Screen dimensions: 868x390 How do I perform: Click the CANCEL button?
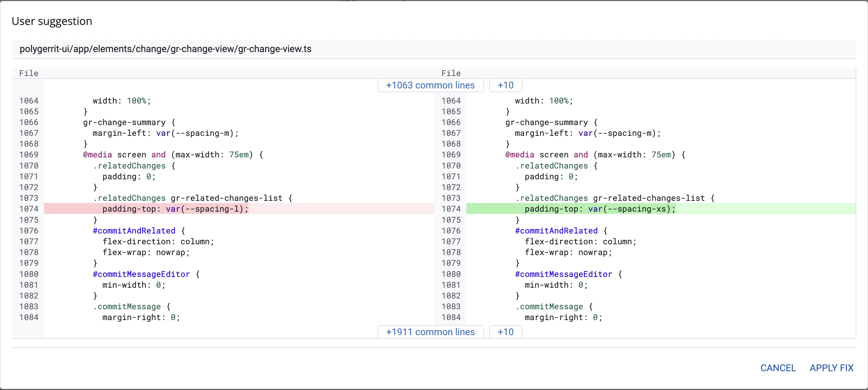point(778,368)
